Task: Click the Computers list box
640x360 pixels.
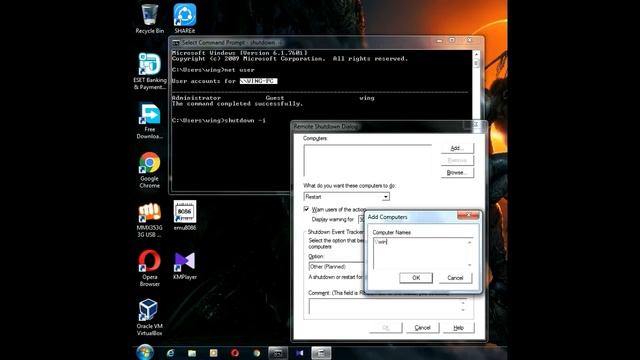Action: [x=367, y=160]
